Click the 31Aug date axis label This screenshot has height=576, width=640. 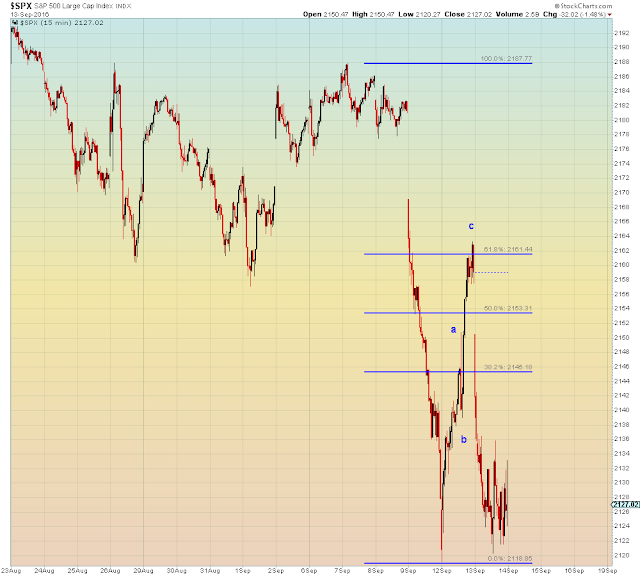click(210, 571)
